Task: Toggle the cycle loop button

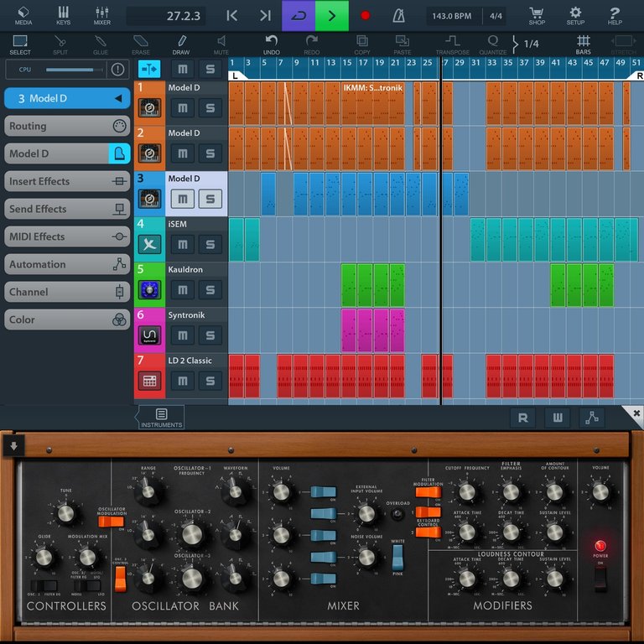Action: tap(299, 15)
